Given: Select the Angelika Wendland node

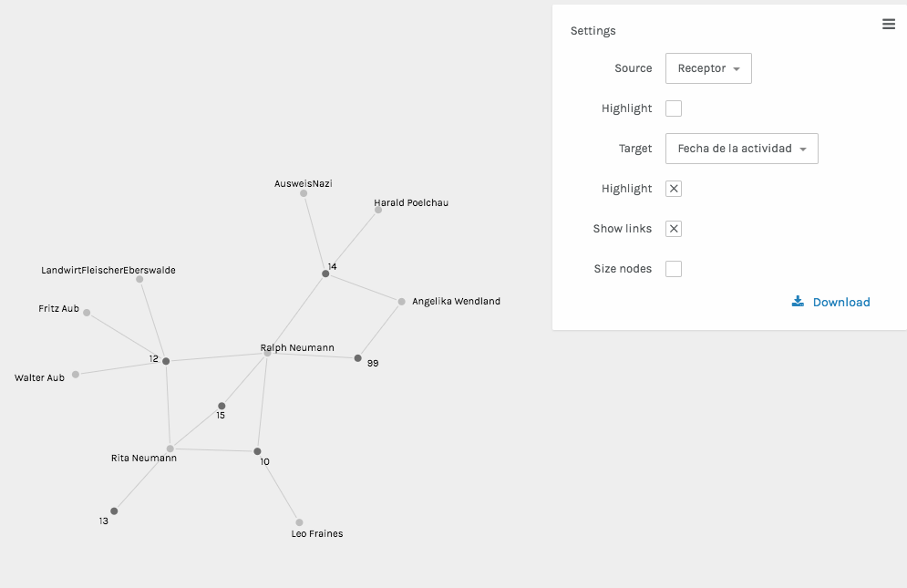Looking at the screenshot, I should [399, 301].
